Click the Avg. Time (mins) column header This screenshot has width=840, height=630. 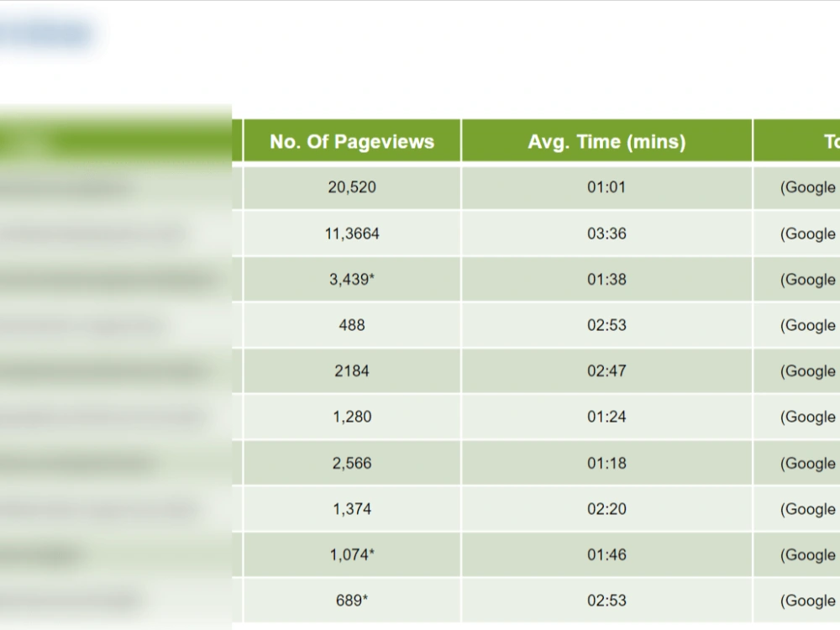606,141
